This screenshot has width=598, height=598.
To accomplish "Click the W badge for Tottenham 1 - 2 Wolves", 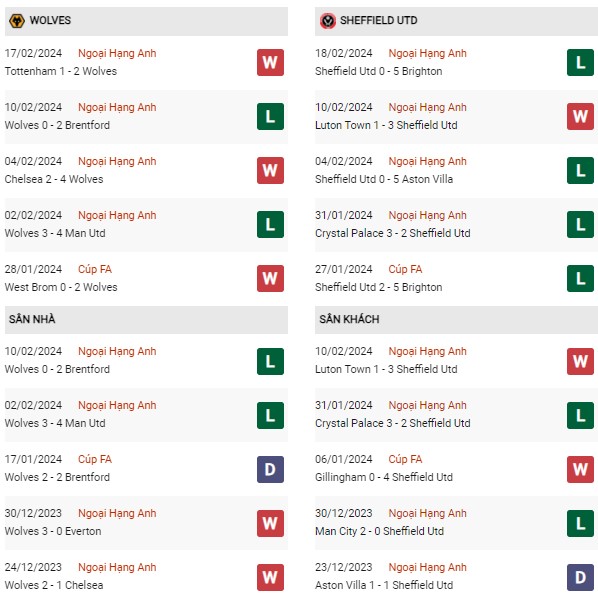I will coord(270,63).
